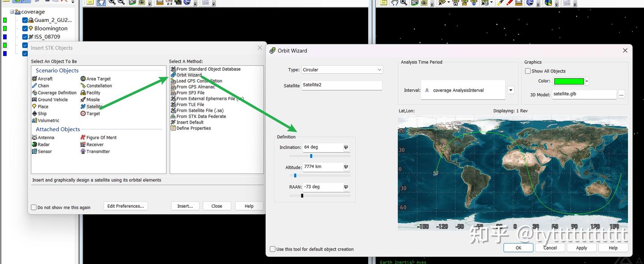Toggle the ISS_08709 object checkbox
644x264 pixels.
25,37
